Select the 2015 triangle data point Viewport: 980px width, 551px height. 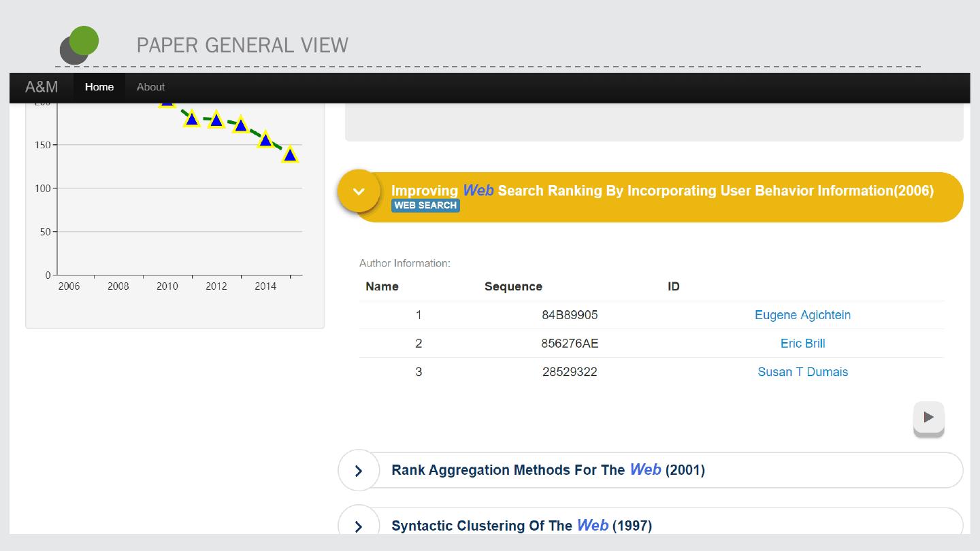[290, 155]
